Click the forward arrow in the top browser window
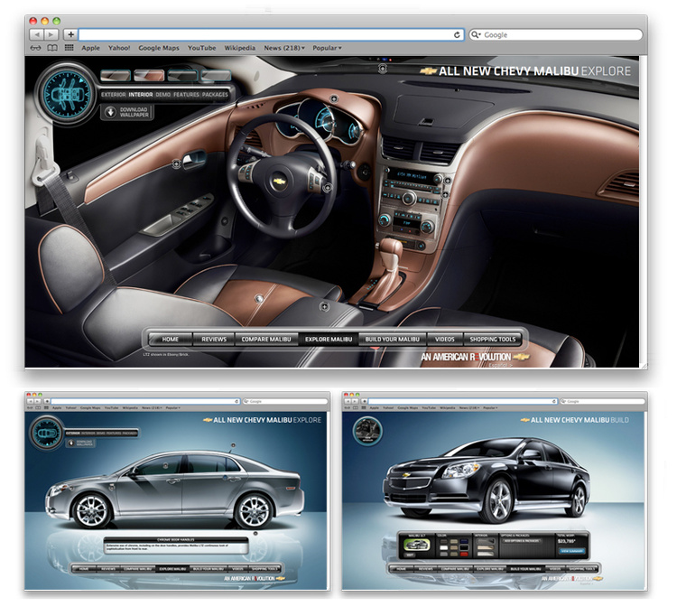The height and width of the screenshot is (616, 677). 51,34
